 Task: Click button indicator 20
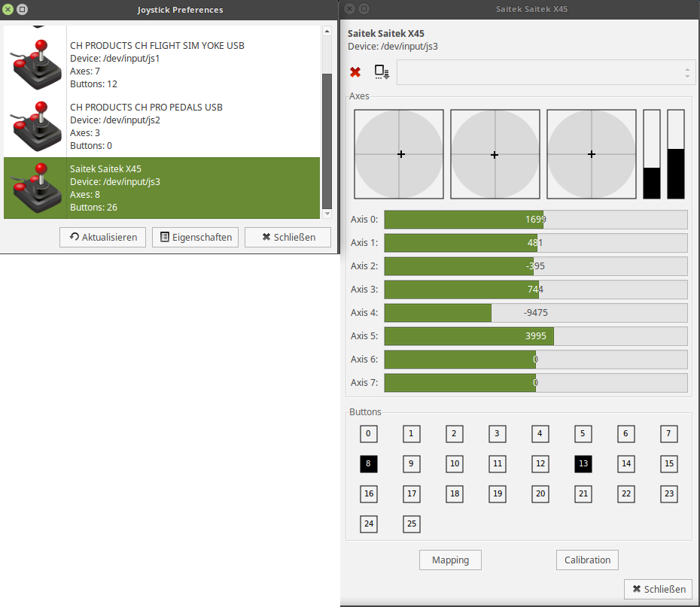(x=540, y=493)
